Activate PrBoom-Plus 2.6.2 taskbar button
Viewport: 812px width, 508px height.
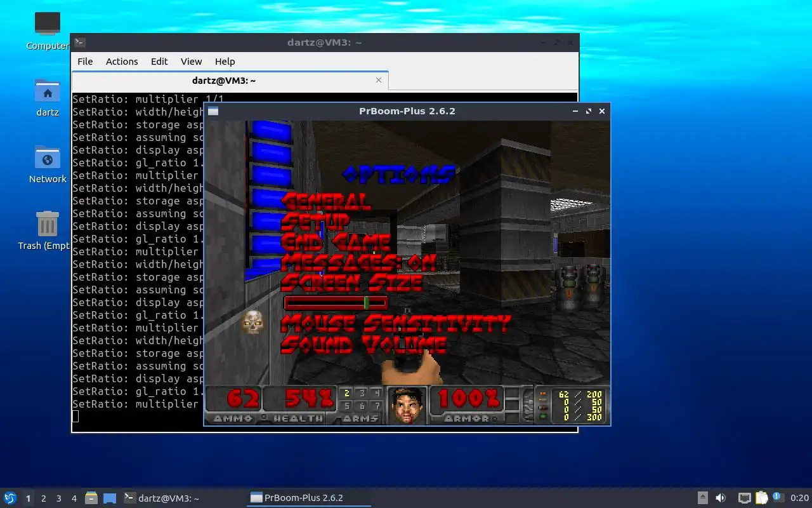(x=308, y=498)
